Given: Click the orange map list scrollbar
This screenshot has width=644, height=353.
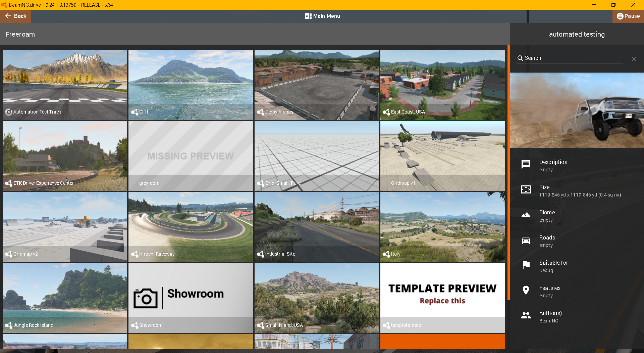Looking at the screenshot, I should pyautogui.click(x=508, y=172).
